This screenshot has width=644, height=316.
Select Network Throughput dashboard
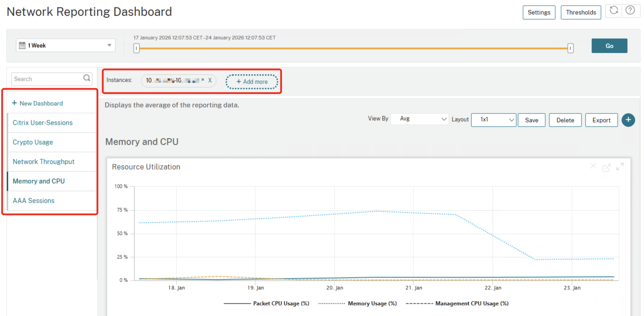[43, 162]
